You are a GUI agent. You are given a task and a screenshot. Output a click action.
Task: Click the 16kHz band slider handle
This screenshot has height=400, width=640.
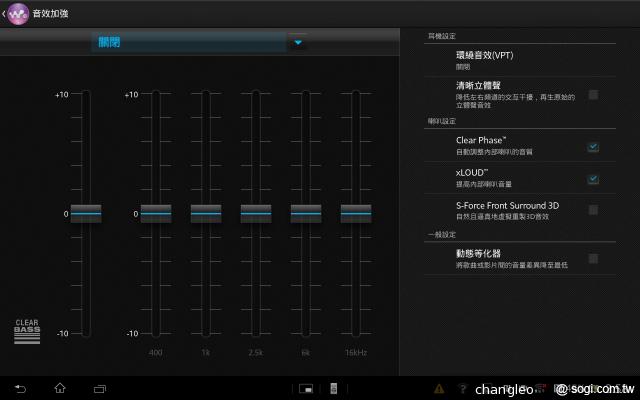click(x=356, y=213)
